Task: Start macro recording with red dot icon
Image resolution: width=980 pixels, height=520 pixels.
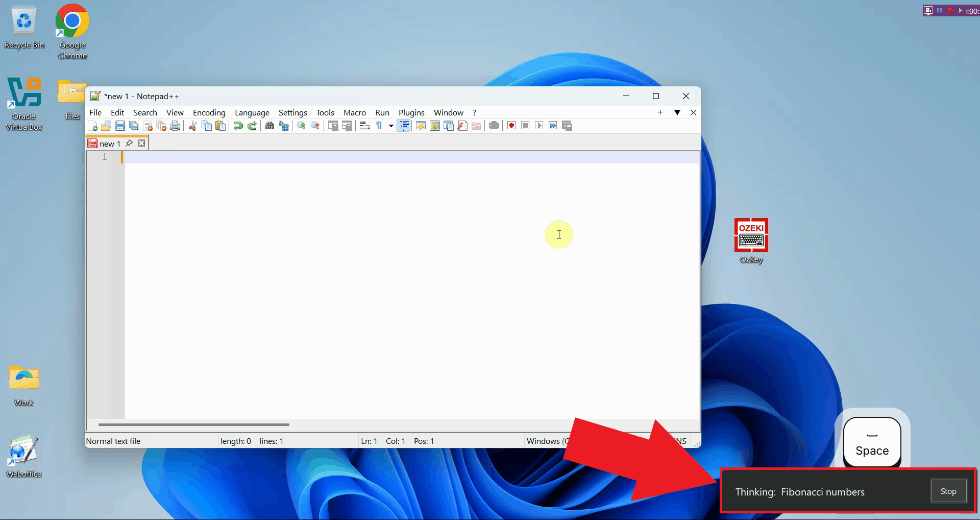Action: coord(511,126)
